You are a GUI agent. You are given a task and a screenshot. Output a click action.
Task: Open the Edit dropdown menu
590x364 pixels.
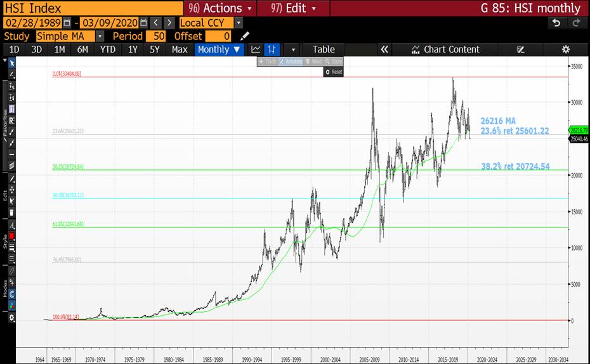294,8
